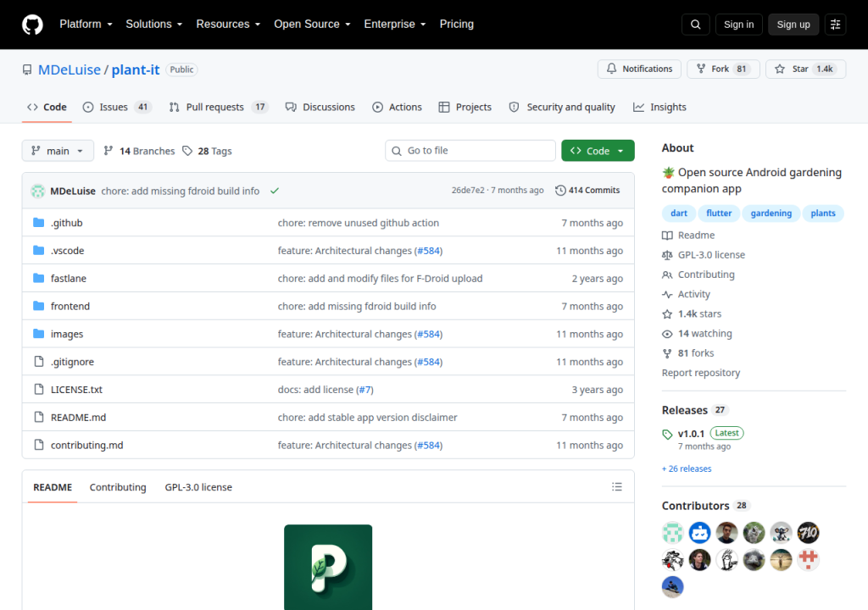
Task: Click the gardening topic tag
Action: point(771,213)
